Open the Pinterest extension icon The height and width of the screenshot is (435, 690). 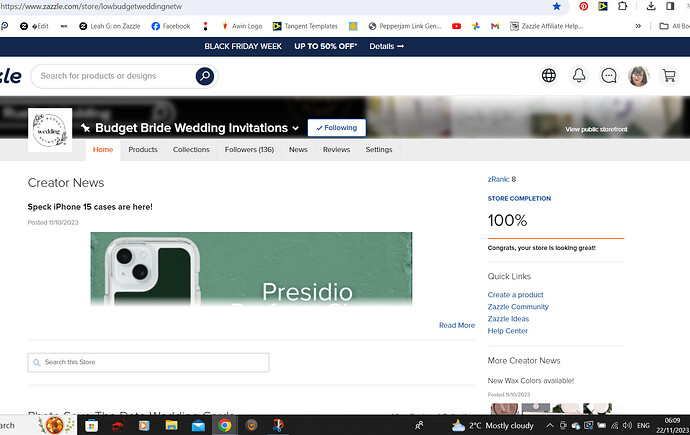tap(584, 6)
